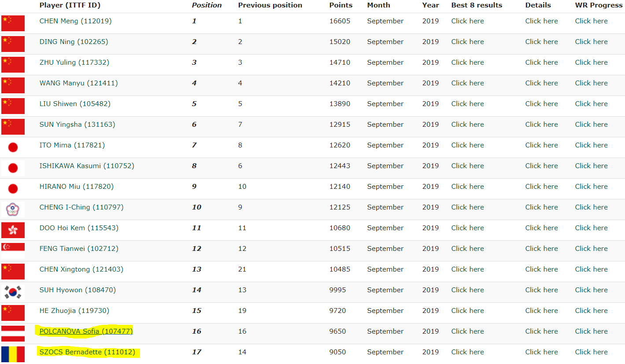Open WR Progress link for WANG Manyu
The width and height of the screenshot is (625, 364).
point(591,83)
